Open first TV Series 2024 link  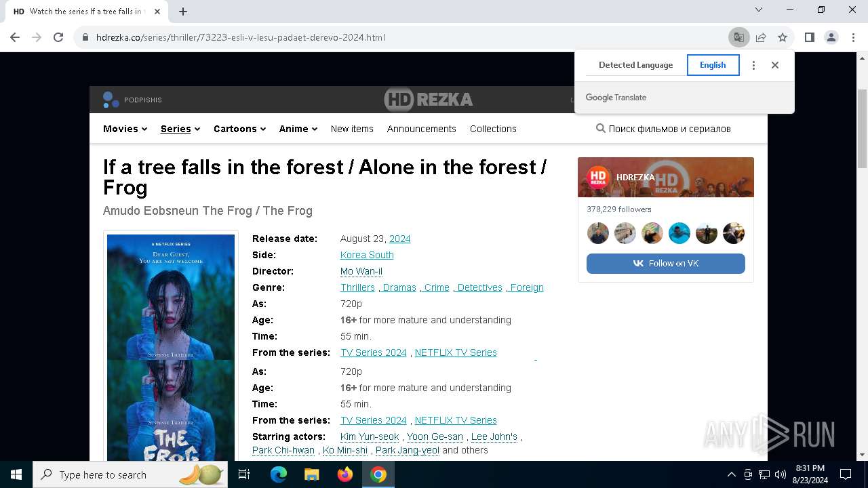tap(374, 352)
